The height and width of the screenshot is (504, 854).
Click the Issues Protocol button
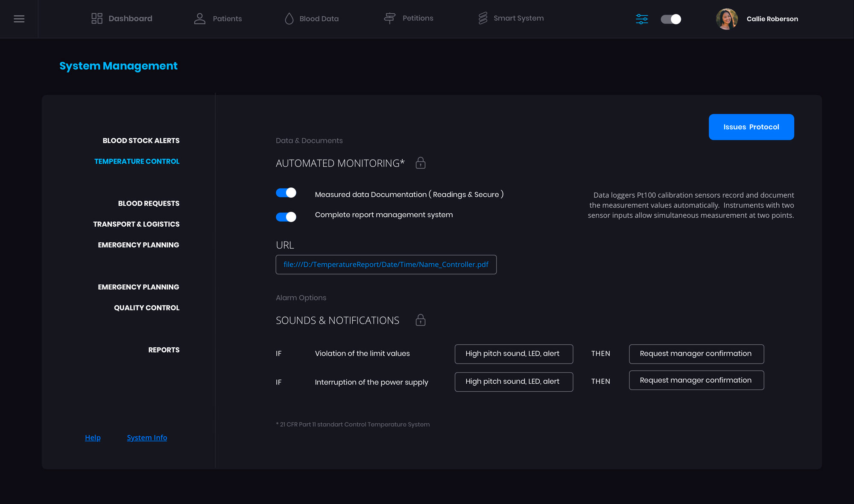click(x=751, y=127)
